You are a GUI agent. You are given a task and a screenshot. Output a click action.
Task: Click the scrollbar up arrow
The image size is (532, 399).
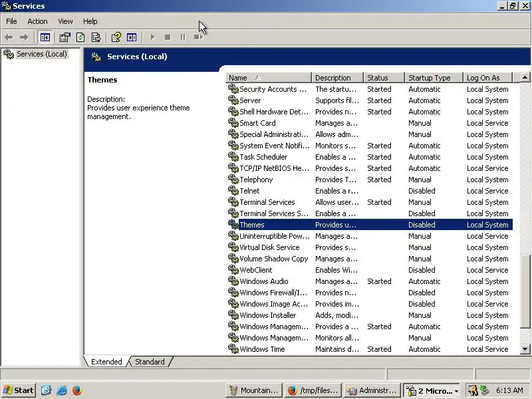[525, 78]
